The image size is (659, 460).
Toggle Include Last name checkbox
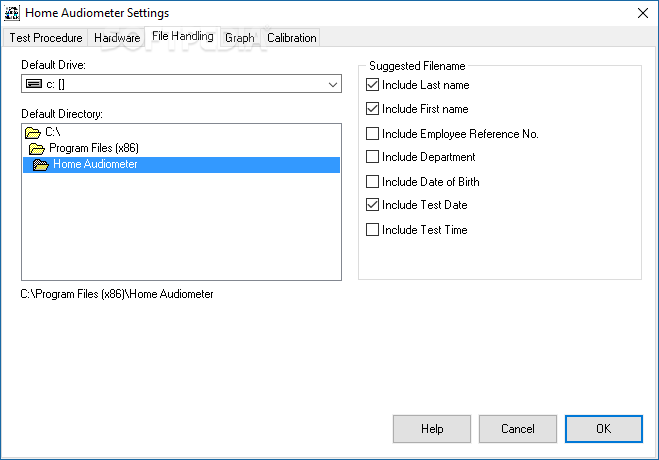372,85
